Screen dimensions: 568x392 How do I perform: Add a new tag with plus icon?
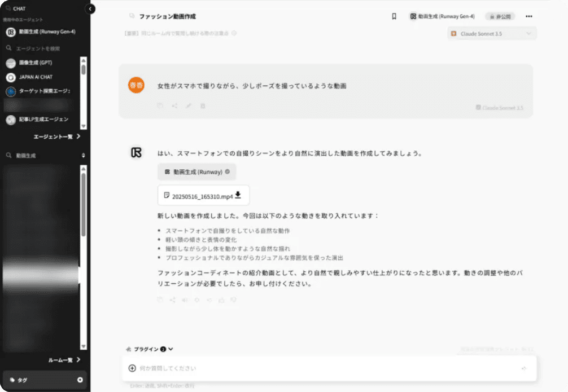tap(80, 380)
